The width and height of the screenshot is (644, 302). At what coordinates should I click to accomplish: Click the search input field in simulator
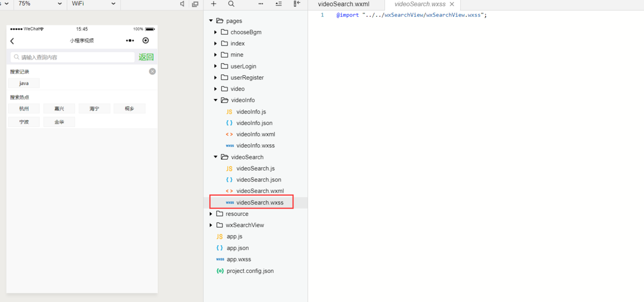click(x=73, y=57)
